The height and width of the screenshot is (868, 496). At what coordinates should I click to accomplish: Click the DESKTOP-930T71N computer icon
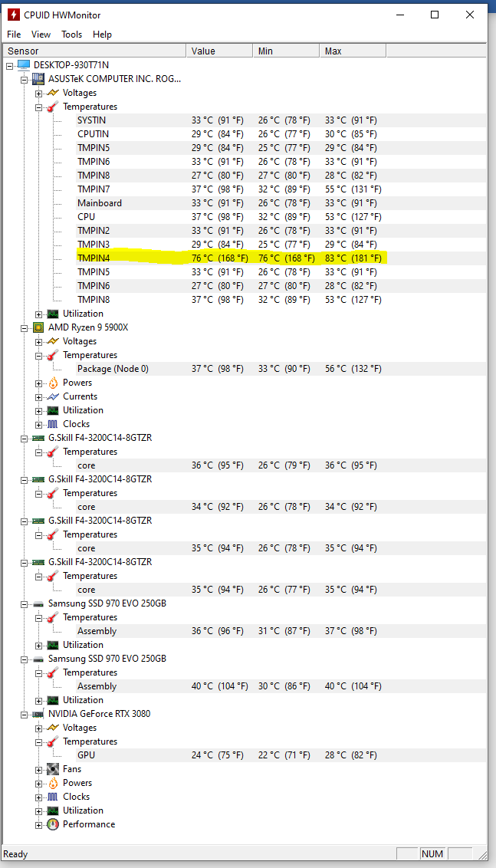click(24, 64)
